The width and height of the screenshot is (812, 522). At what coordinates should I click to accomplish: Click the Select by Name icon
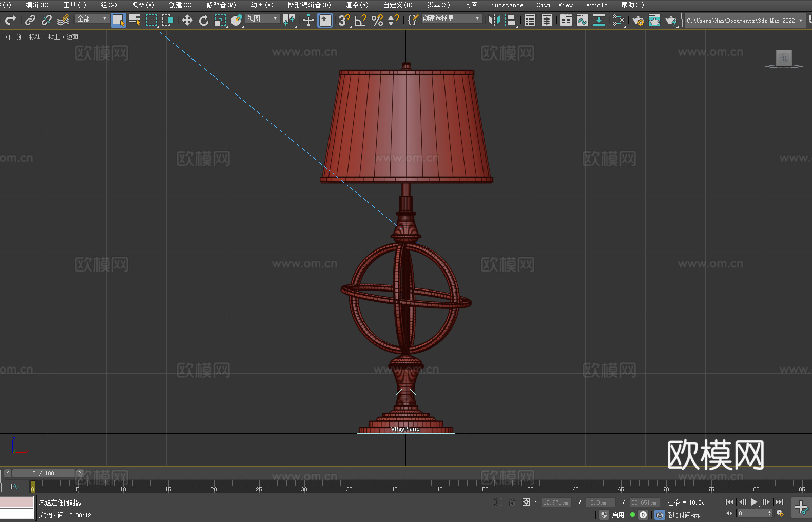click(134, 20)
